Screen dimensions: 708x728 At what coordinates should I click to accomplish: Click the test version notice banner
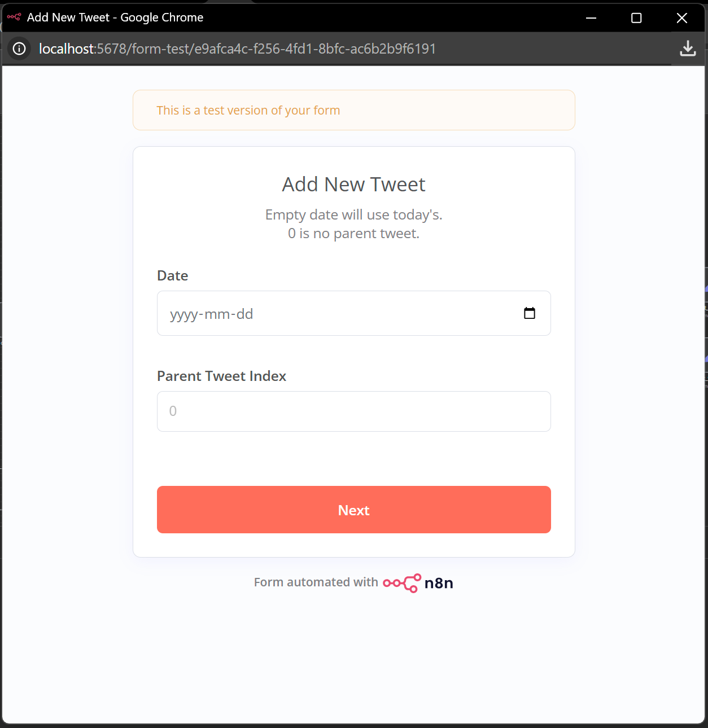354,110
